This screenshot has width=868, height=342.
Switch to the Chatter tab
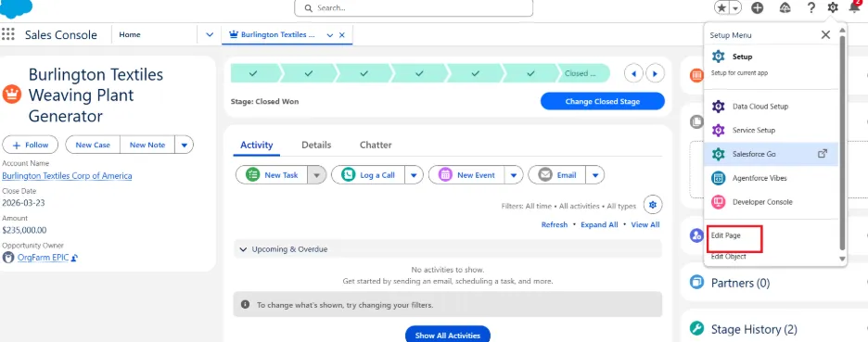(x=376, y=145)
